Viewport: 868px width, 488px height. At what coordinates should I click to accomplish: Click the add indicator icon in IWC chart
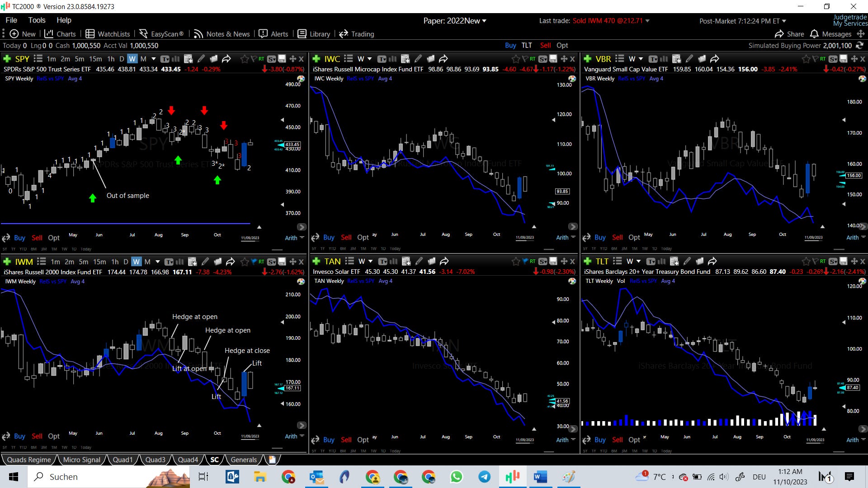tap(405, 59)
